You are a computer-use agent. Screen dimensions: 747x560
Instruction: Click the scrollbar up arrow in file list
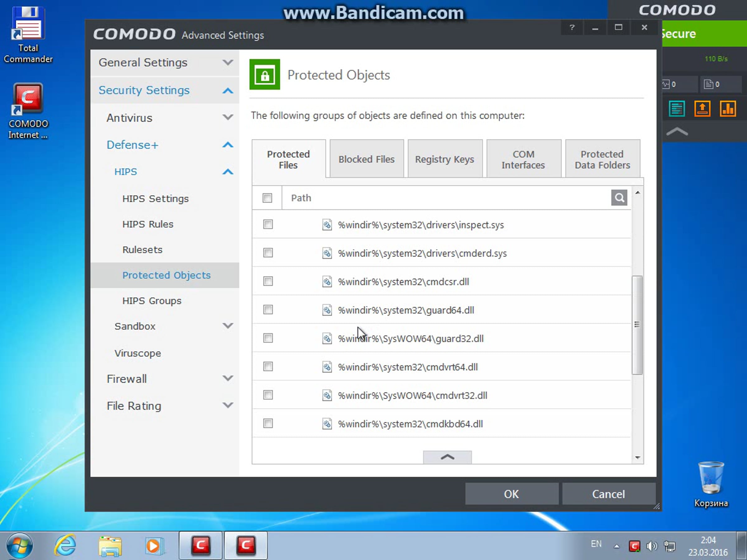[637, 192]
